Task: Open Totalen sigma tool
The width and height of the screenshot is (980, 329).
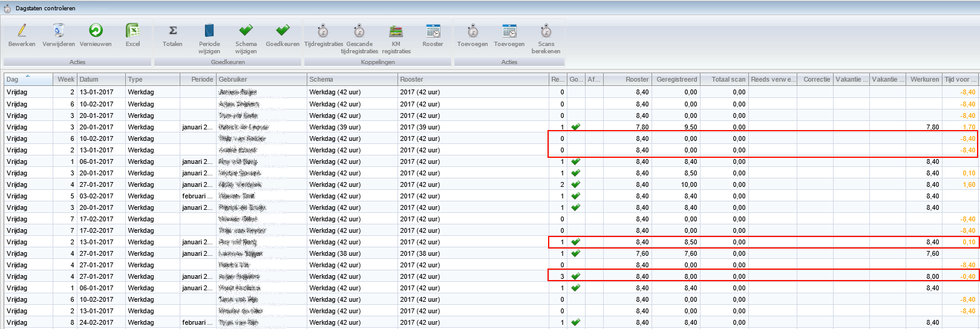Action: 172,31
